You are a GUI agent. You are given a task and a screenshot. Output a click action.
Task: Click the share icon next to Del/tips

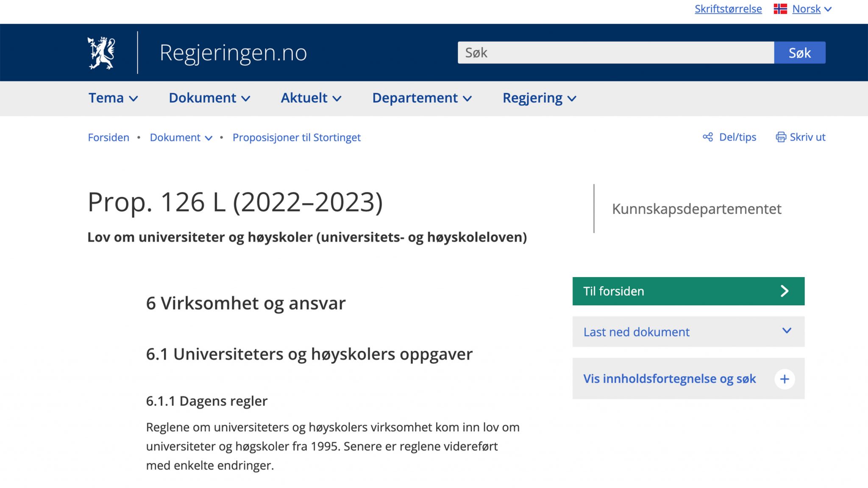pos(707,137)
